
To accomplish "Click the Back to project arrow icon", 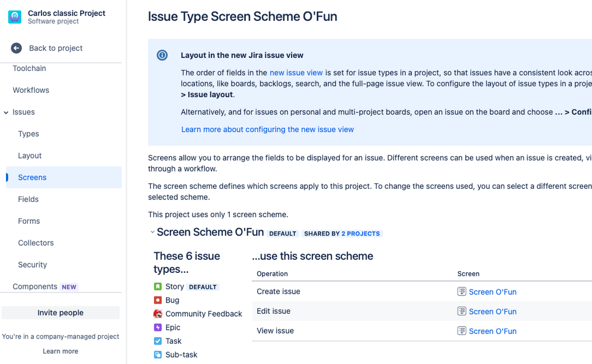I will [x=16, y=48].
